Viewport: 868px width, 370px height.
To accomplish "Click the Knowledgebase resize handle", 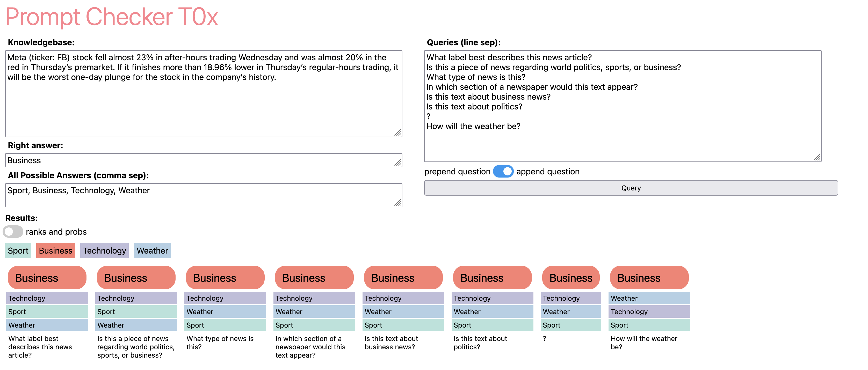I will (397, 133).
